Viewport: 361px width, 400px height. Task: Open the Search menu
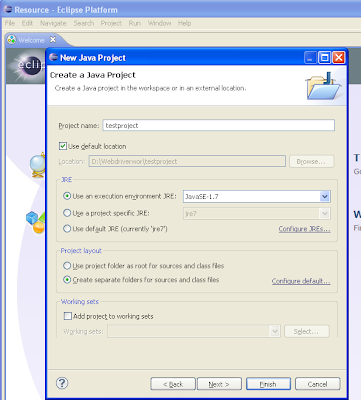tap(84, 23)
